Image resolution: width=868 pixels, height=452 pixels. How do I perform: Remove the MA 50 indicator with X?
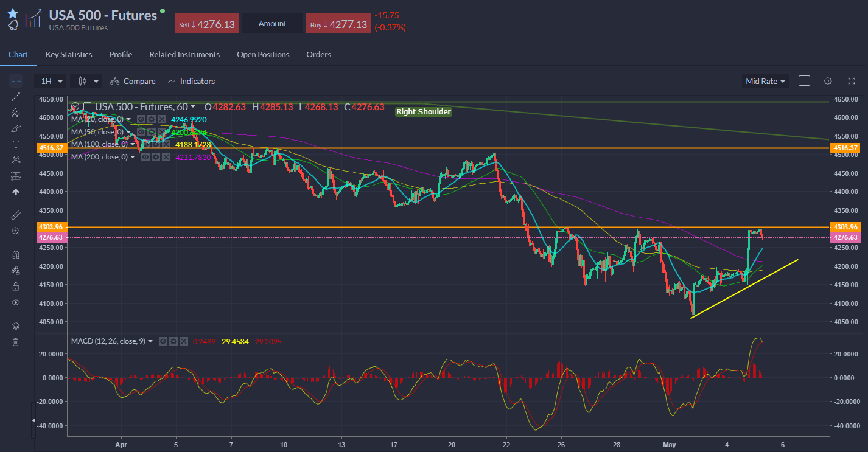(162, 132)
